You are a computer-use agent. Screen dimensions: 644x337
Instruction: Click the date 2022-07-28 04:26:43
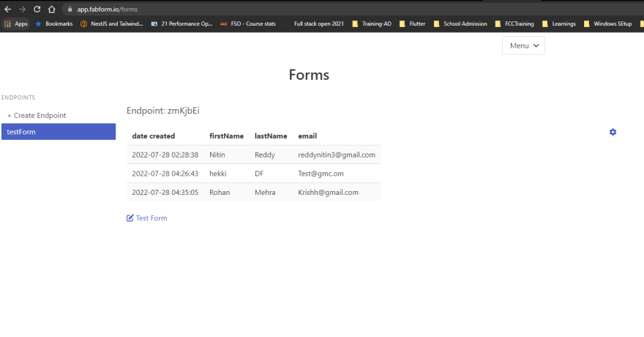coord(165,174)
